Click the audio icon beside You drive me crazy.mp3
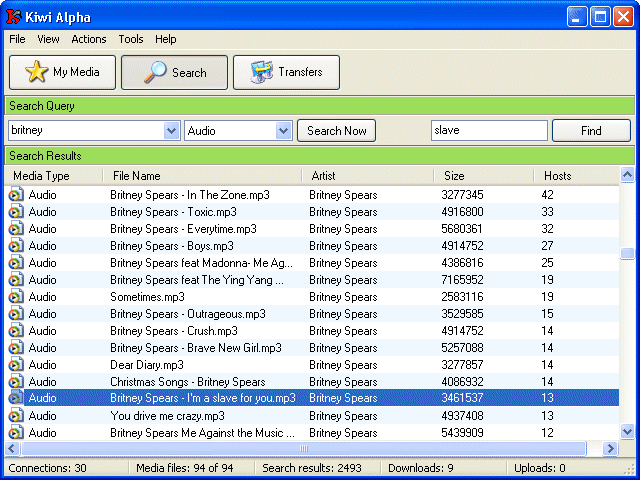The height and width of the screenshot is (480, 640). click(x=16, y=416)
